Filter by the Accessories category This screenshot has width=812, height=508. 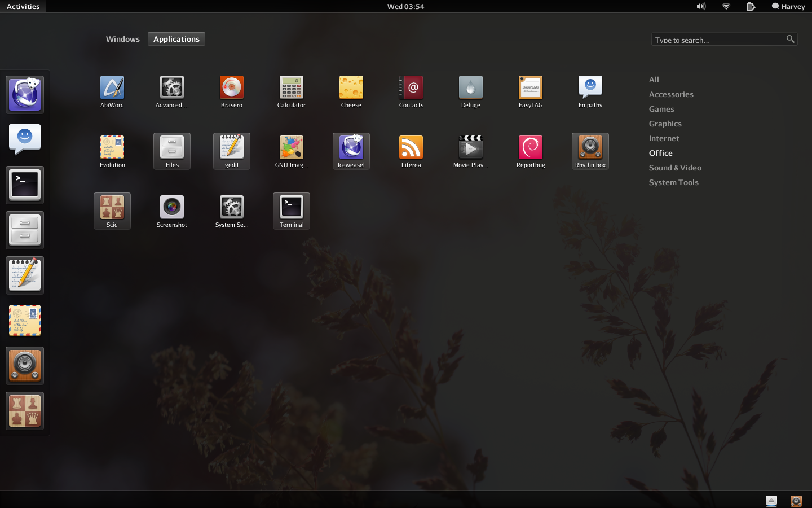coord(671,94)
